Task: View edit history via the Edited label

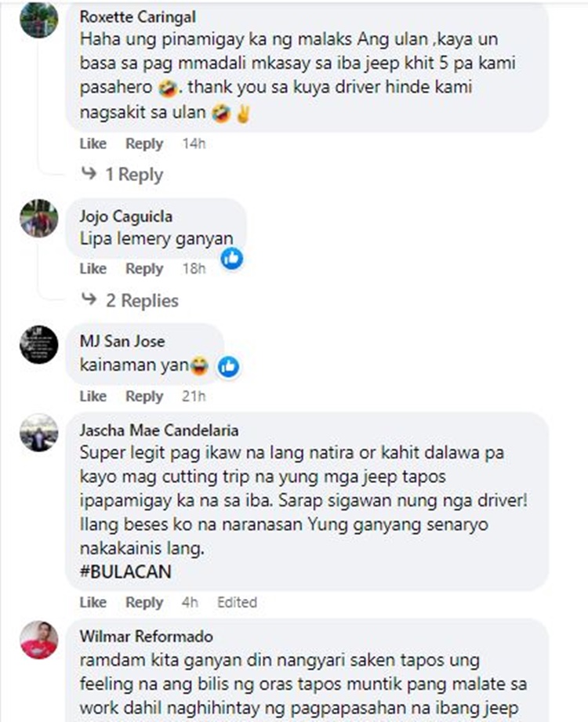Action: pyautogui.click(x=237, y=602)
